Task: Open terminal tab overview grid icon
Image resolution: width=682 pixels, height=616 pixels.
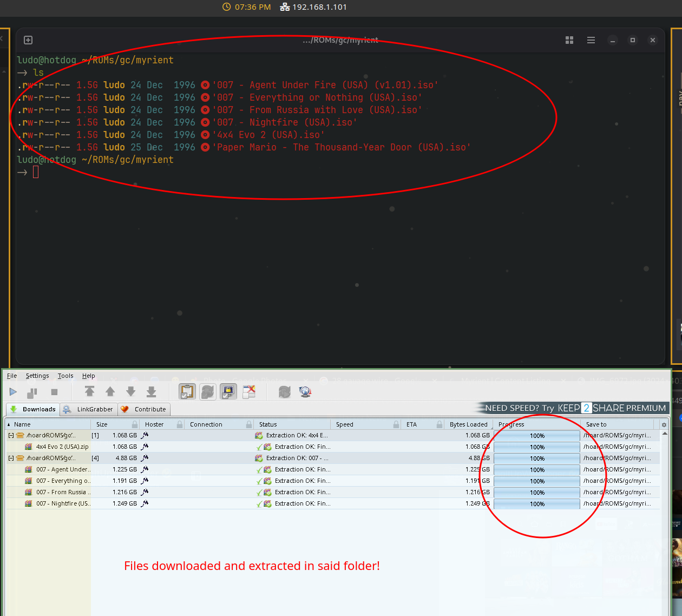Action: (x=569, y=40)
